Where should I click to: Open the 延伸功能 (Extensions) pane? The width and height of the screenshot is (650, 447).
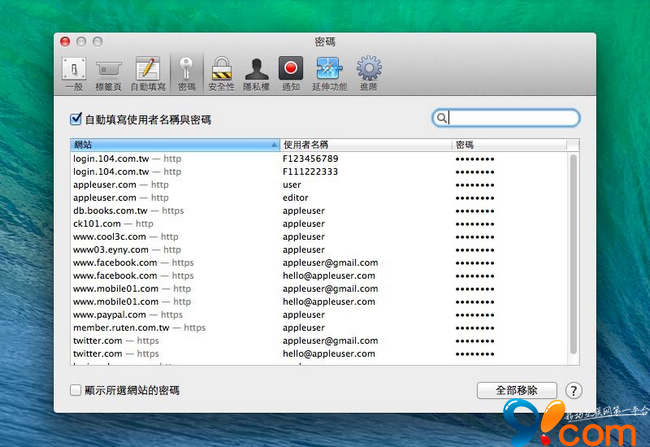click(328, 72)
